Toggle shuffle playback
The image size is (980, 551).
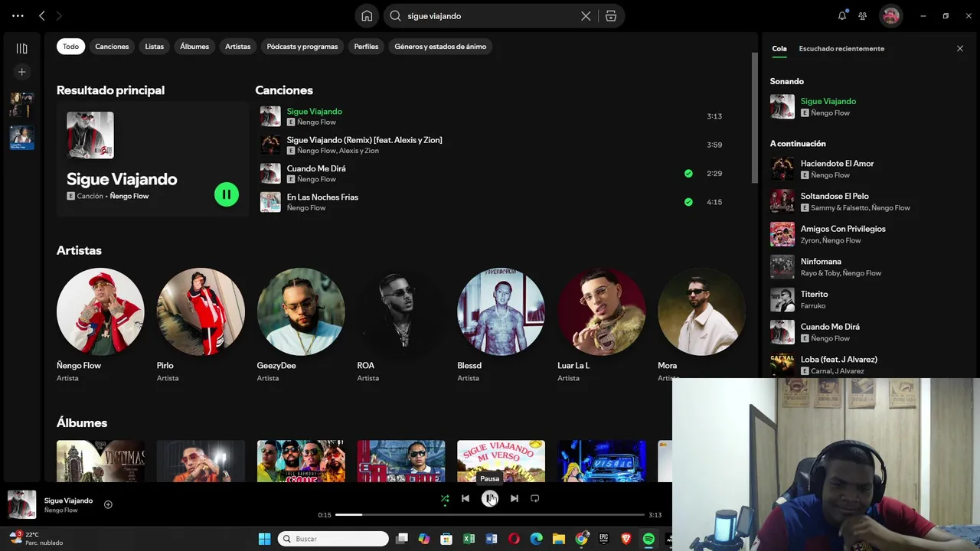coord(445,498)
